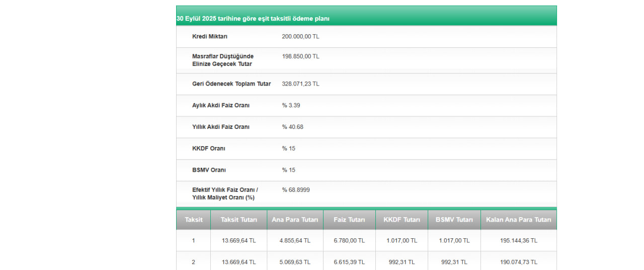Select the yearly rate value % 40.68

tap(293, 127)
